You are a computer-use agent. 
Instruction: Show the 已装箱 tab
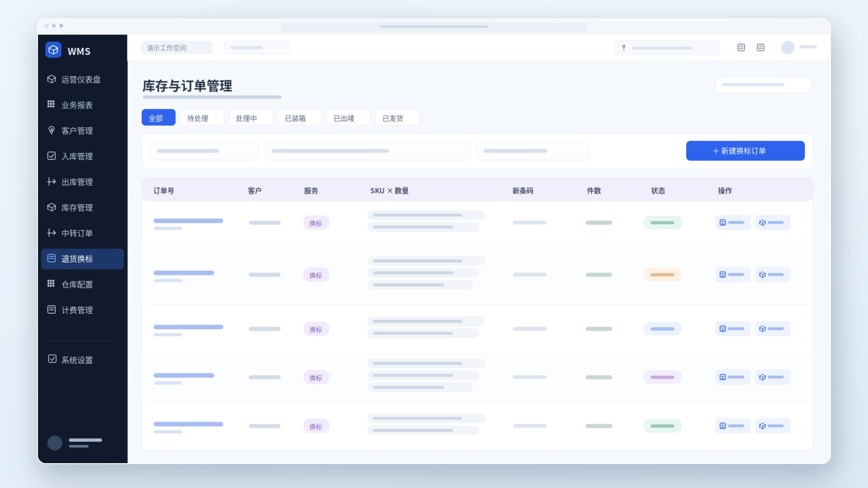[x=300, y=118]
